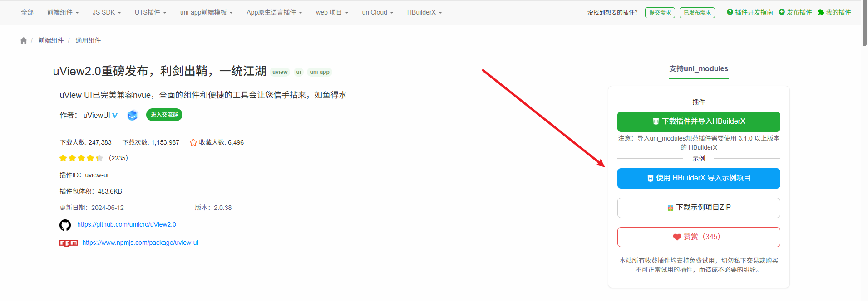Click the ZIP icon in the download example button
The width and height of the screenshot is (868, 301).
click(671, 208)
